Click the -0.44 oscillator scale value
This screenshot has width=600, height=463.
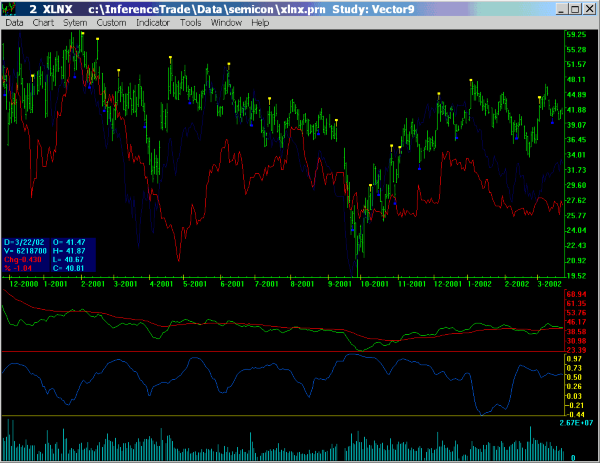pos(575,414)
